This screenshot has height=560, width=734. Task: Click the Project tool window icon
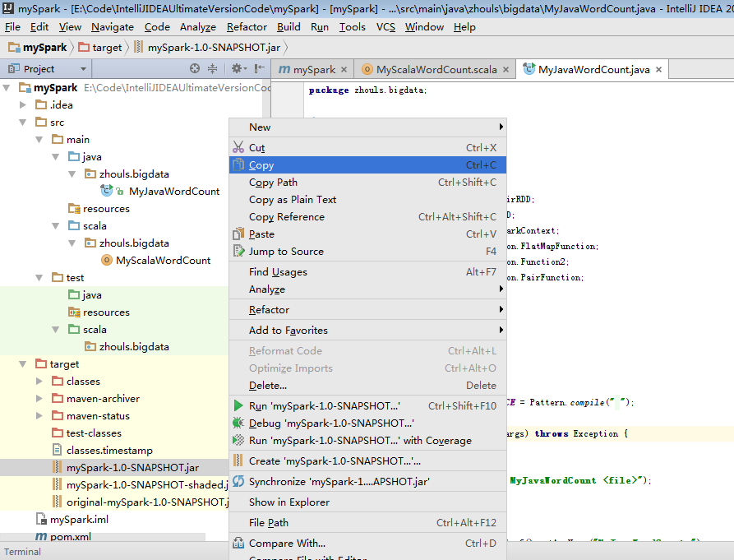pos(14,69)
